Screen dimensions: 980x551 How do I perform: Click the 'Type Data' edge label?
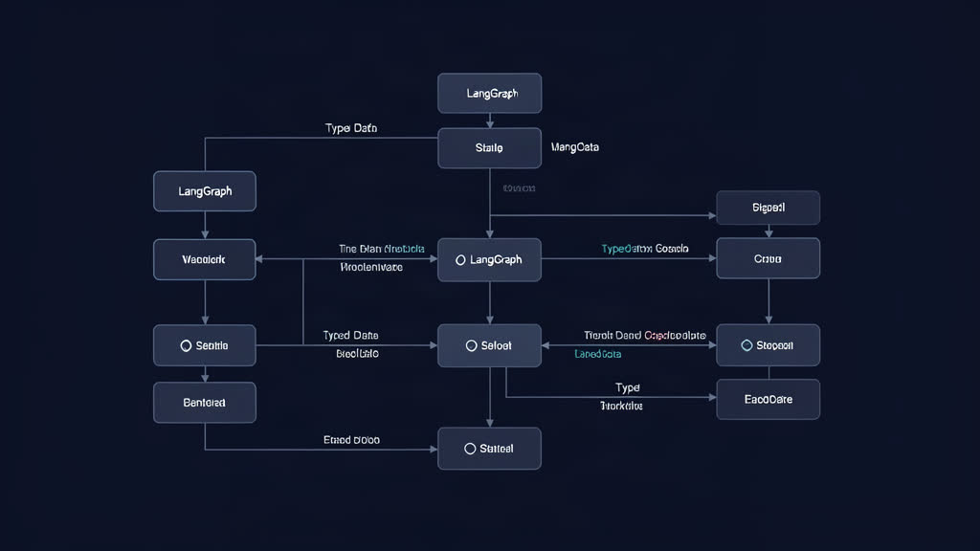350,128
